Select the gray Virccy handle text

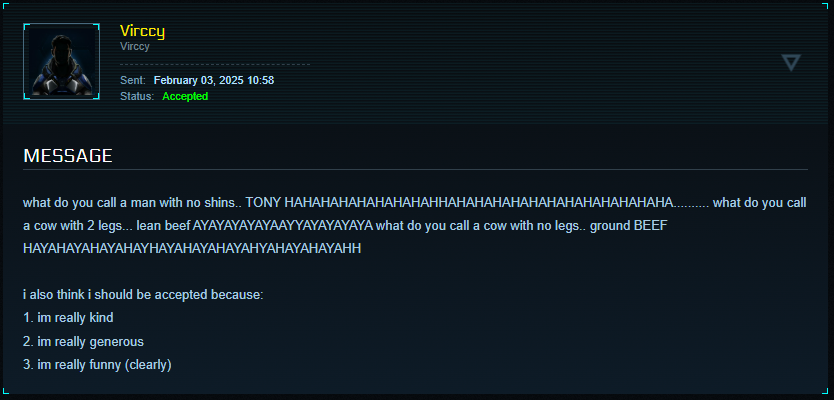tap(135, 46)
